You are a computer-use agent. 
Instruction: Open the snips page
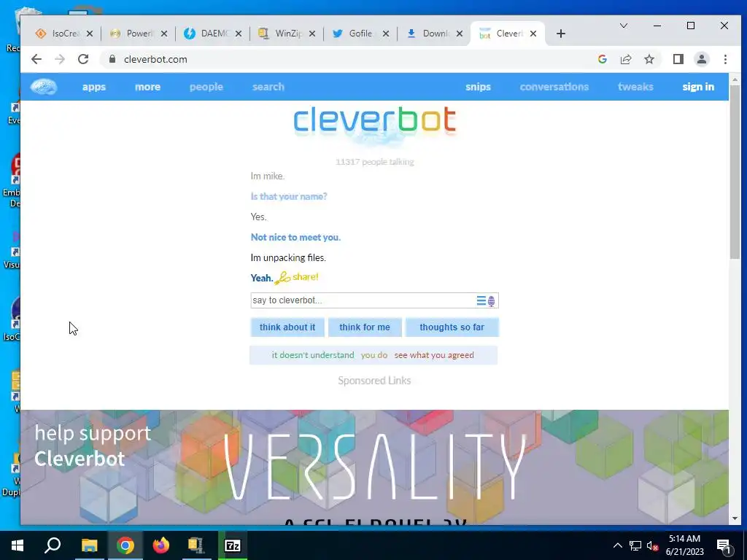click(x=478, y=87)
